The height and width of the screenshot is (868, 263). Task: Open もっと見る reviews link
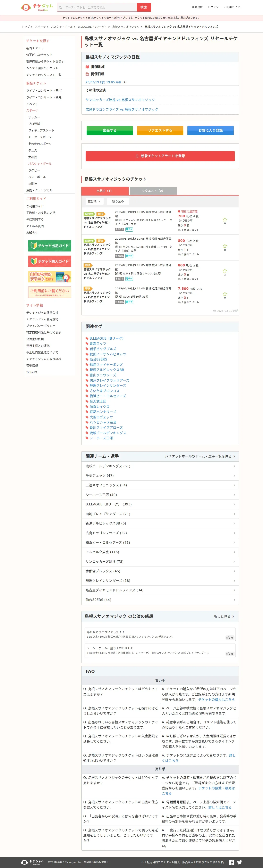coord(224,616)
